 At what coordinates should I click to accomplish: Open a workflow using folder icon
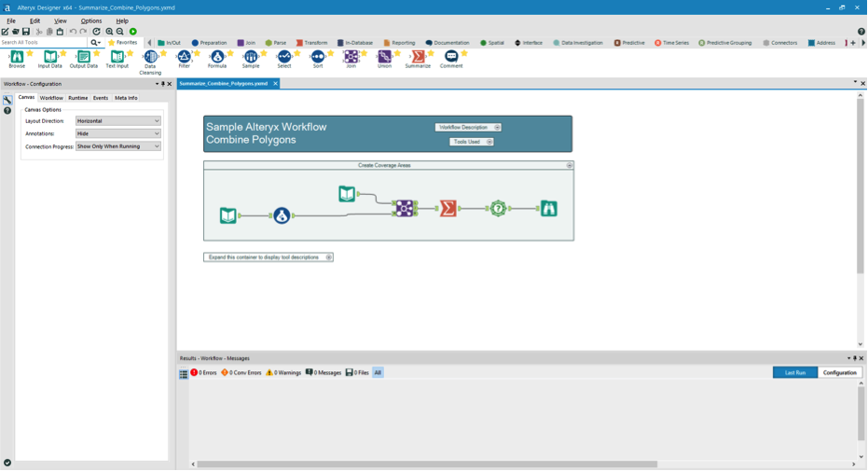16,32
